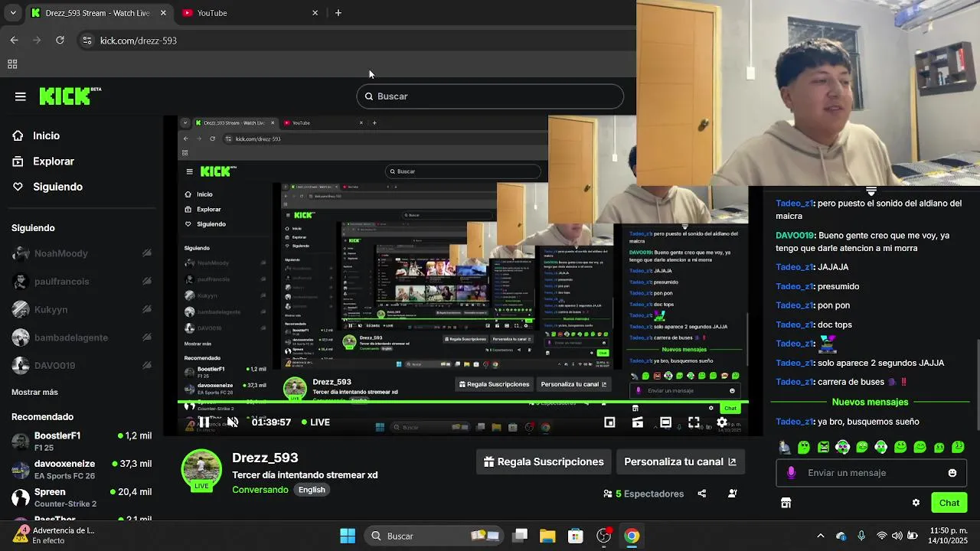Click Tadeo_z1 username on 'doc tops' message

[x=794, y=324]
